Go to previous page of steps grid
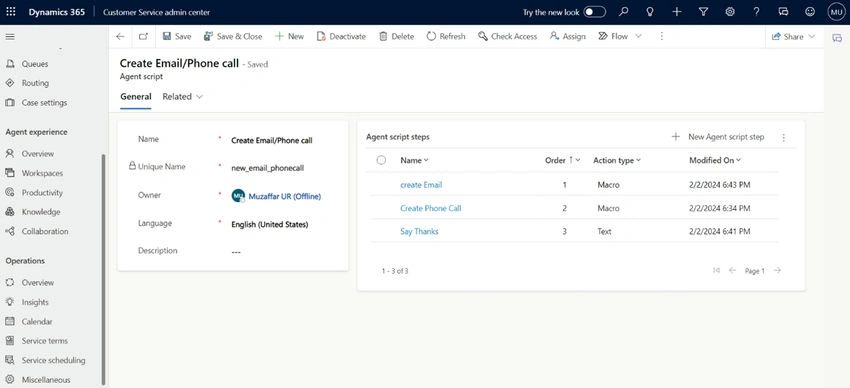The image size is (850, 388). point(732,270)
